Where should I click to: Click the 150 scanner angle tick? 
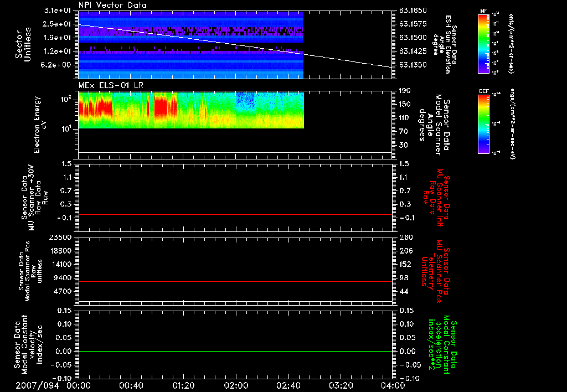click(x=405, y=104)
